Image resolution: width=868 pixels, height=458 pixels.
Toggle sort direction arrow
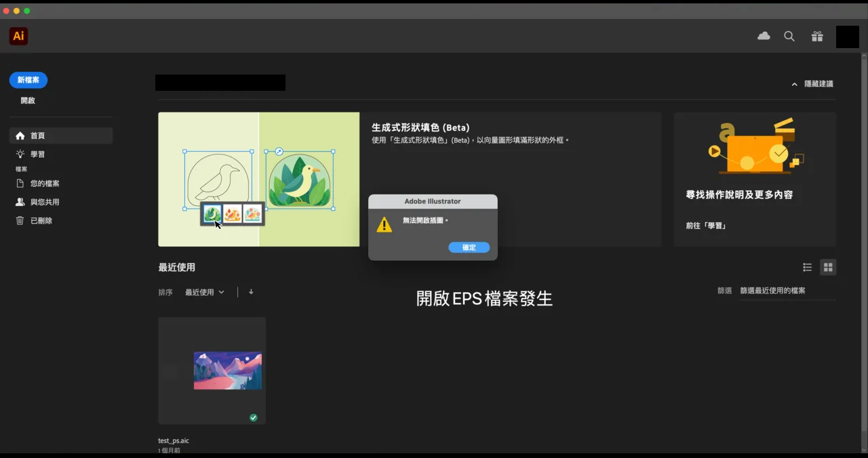pyautogui.click(x=251, y=292)
